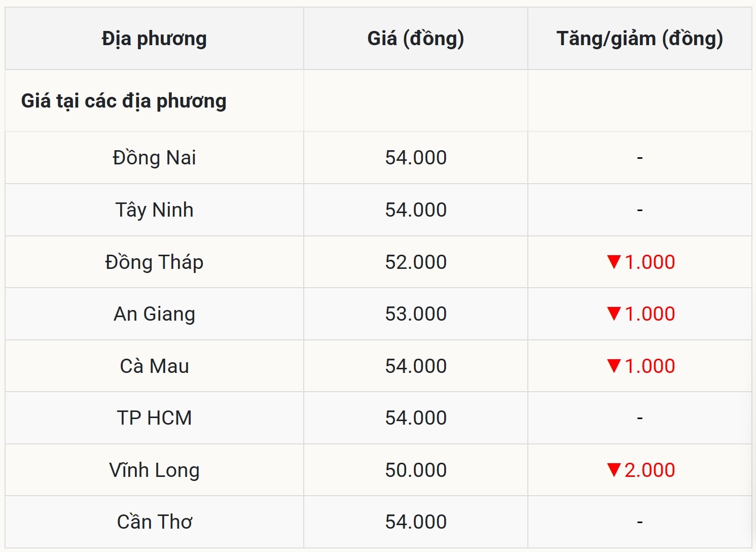Click the An Giang location name
756x552 pixels.
[x=154, y=314]
